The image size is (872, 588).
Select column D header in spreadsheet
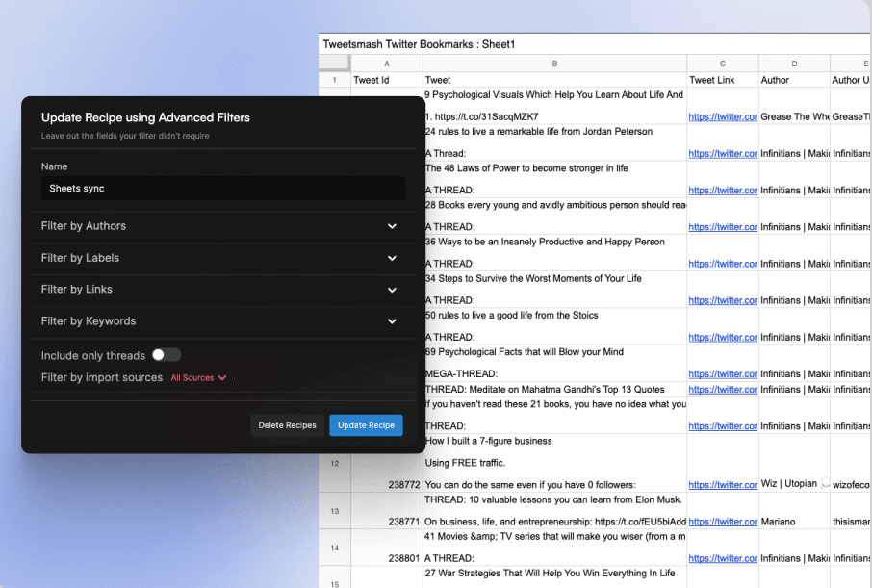(x=794, y=64)
